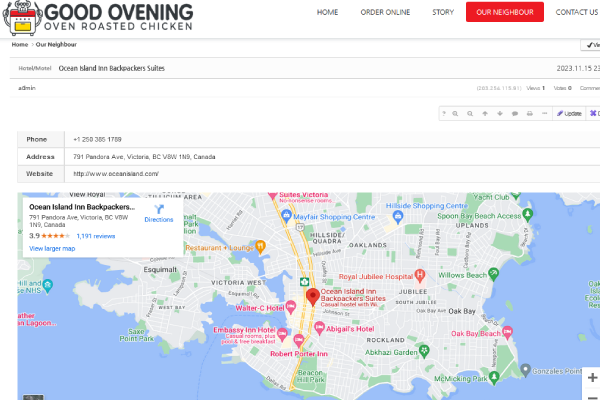
Task: Click the website URL oceanisland.com
Action: 116,174
